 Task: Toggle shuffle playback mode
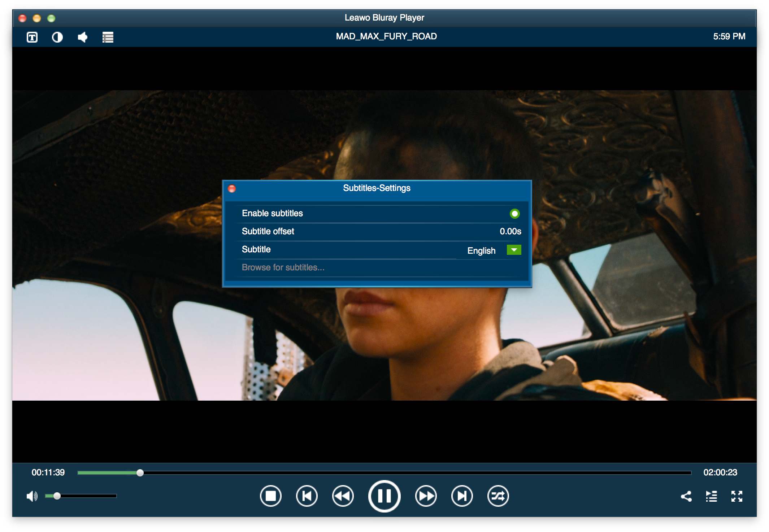[498, 496]
